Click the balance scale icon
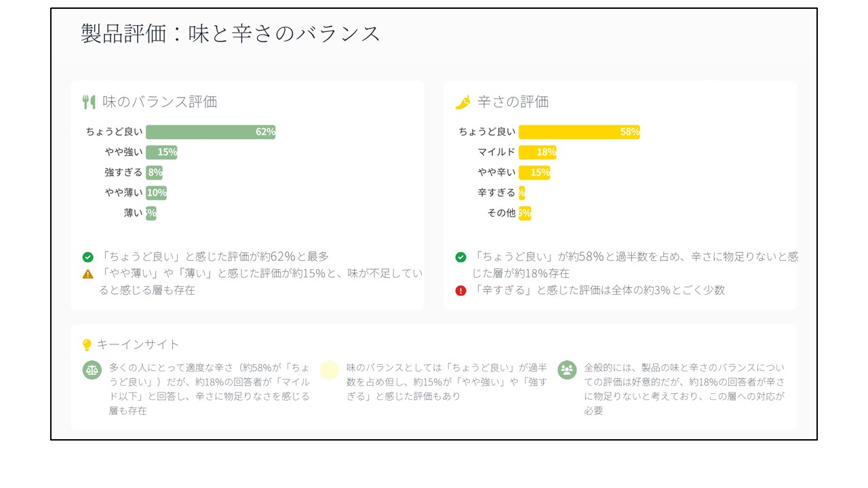 point(92,370)
